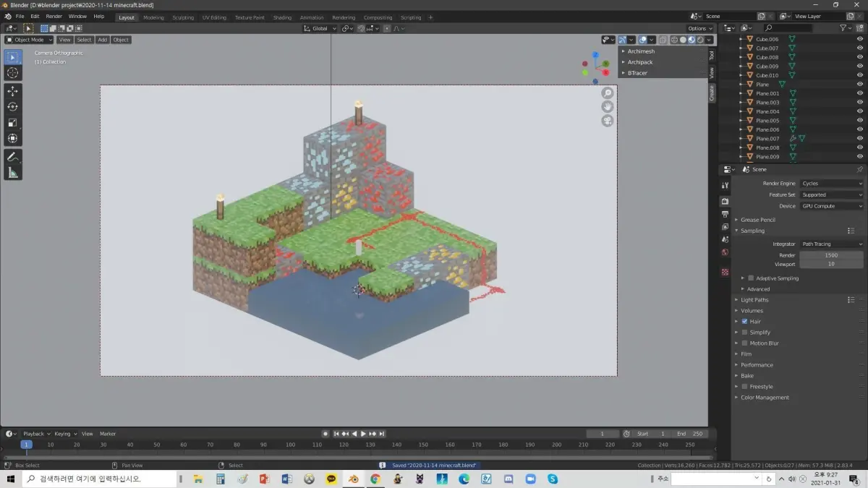Hide Plane.001 using its eye icon

coord(859,93)
